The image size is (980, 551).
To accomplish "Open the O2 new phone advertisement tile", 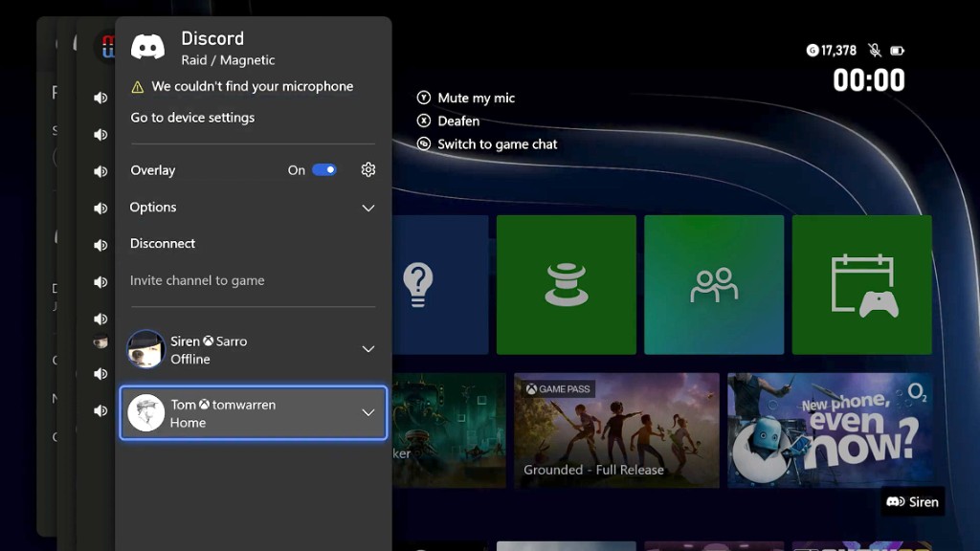I will point(830,430).
